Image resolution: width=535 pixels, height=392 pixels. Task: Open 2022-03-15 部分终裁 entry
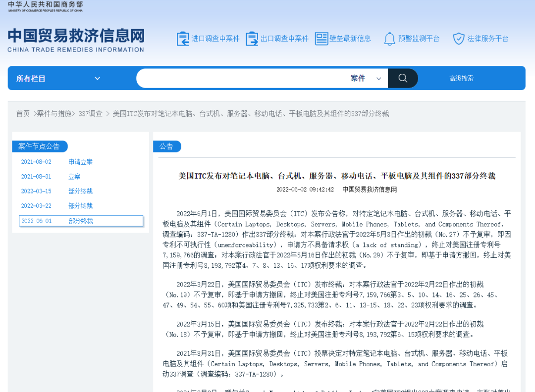tap(56, 191)
